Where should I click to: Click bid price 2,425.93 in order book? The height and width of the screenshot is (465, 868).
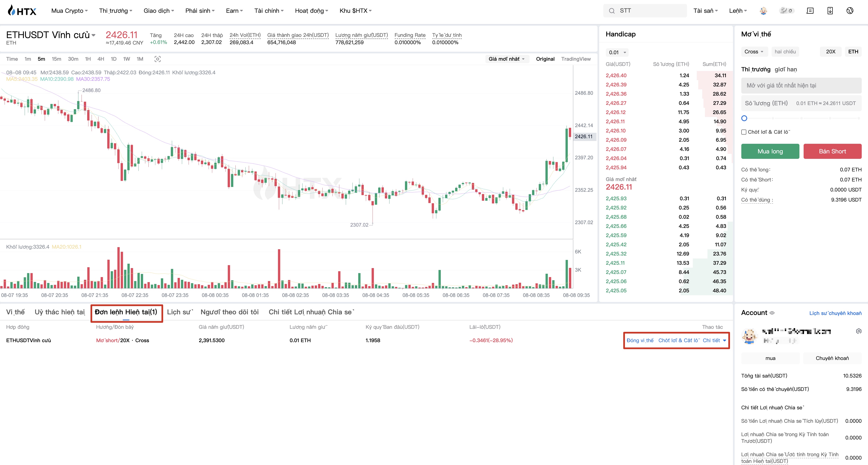pyautogui.click(x=616, y=199)
